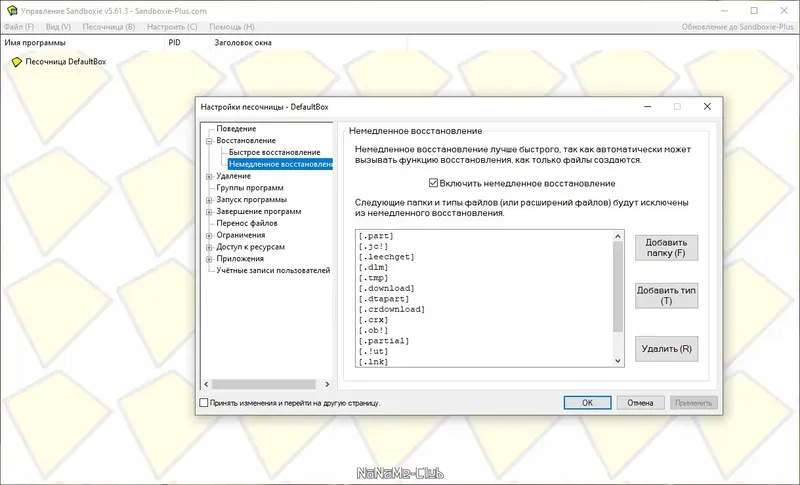Select the [.lnk] list entry
Viewport: 800px width, 485px height.
(x=373, y=362)
